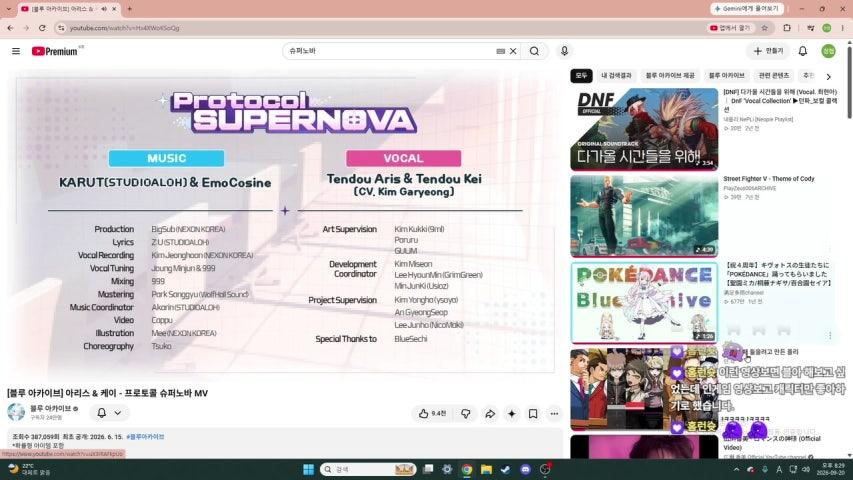Image resolution: width=853 pixels, height=480 pixels.
Task: Bookmark this page with star icon
Action: 764,28
